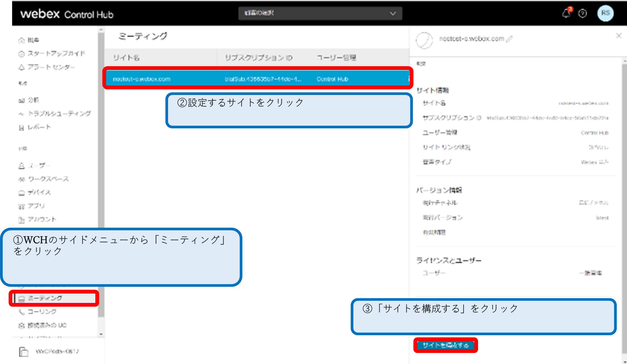Viewport: 627px width, 364px height.
Task: Close the site details panel
Action: [x=619, y=36]
